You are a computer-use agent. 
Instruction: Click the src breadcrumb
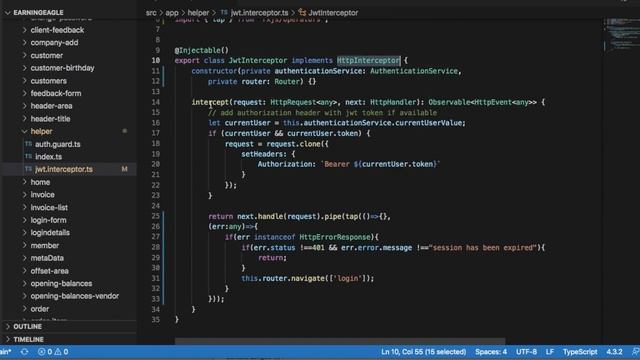coord(151,13)
